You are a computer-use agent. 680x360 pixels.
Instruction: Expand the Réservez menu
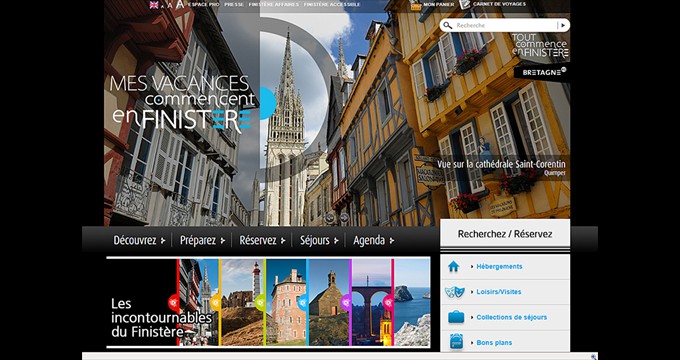tap(262, 240)
